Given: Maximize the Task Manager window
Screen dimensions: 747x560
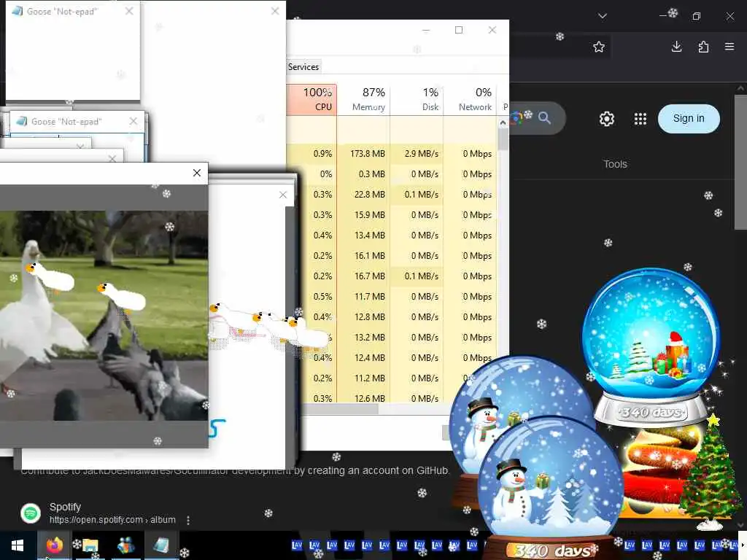Looking at the screenshot, I should (459, 30).
